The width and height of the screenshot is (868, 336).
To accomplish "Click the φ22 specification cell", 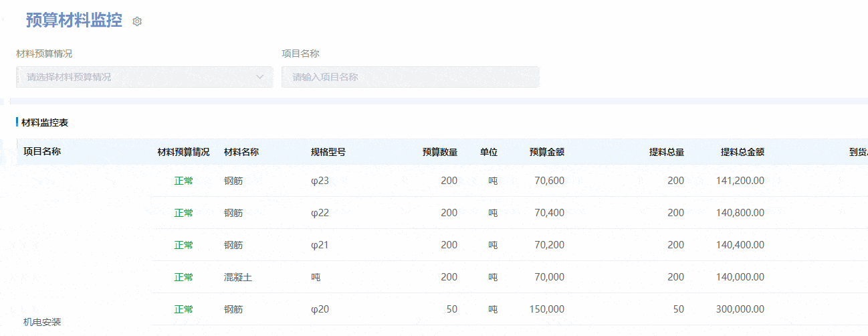I will [320, 213].
